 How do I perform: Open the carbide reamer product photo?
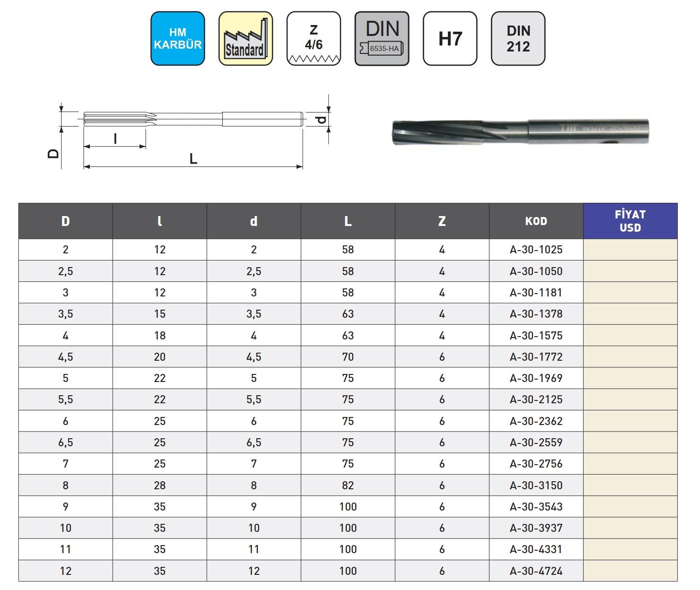point(521,131)
